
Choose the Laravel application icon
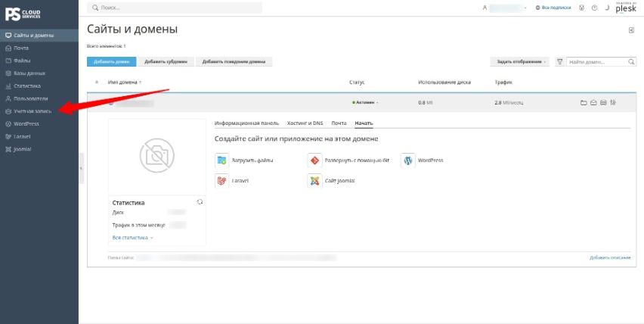[221, 181]
